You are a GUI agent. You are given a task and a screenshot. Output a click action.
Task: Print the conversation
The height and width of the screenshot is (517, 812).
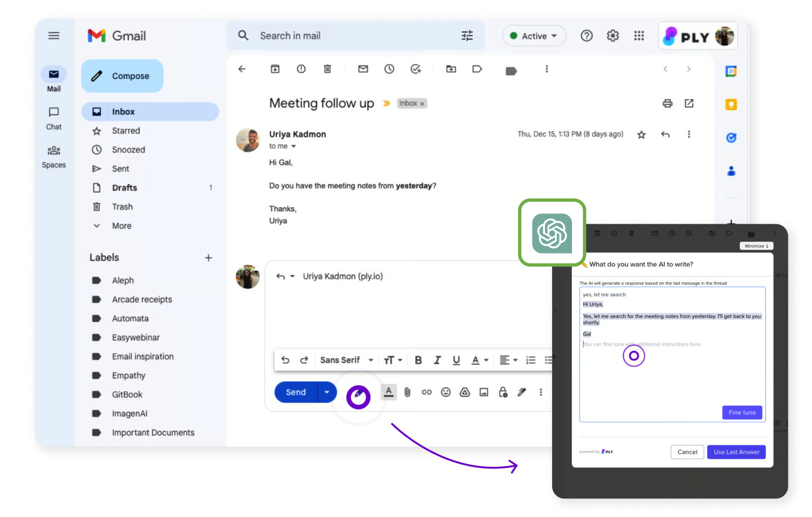667,103
